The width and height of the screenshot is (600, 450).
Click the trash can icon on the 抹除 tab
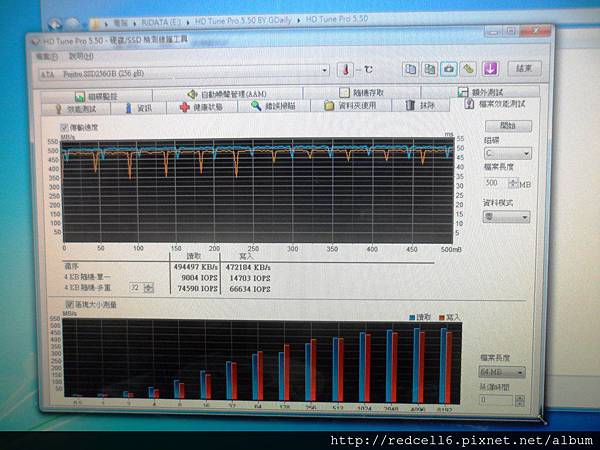410,105
